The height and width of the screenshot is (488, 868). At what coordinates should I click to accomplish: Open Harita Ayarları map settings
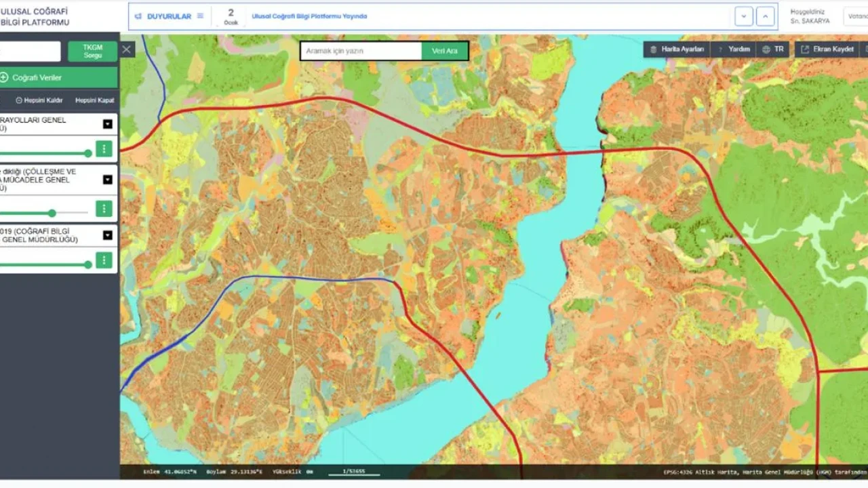pos(676,49)
